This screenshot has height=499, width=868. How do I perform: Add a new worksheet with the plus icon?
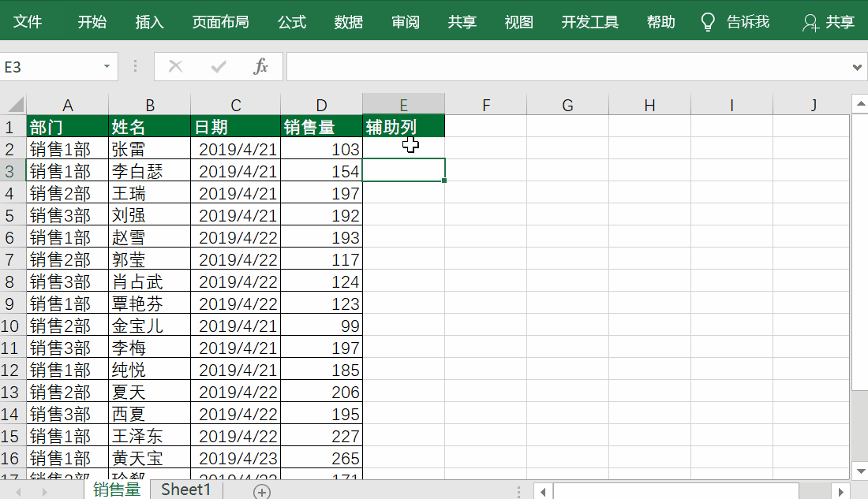coord(260,489)
